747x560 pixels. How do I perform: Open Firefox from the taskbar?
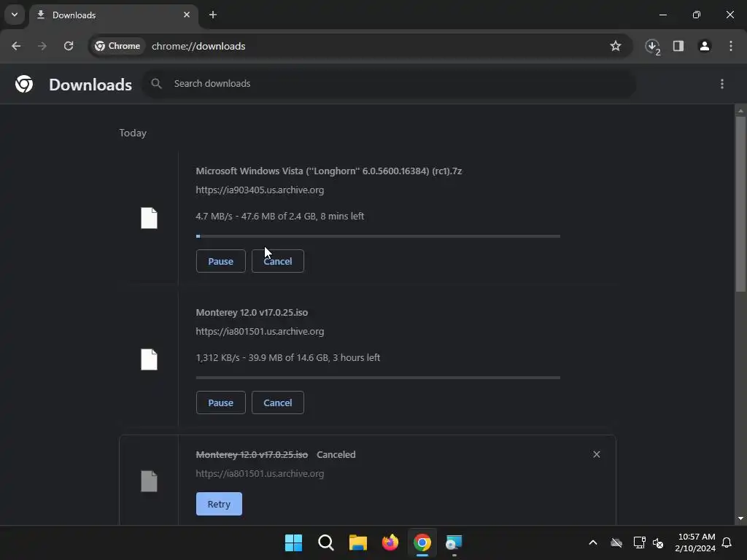pos(390,542)
